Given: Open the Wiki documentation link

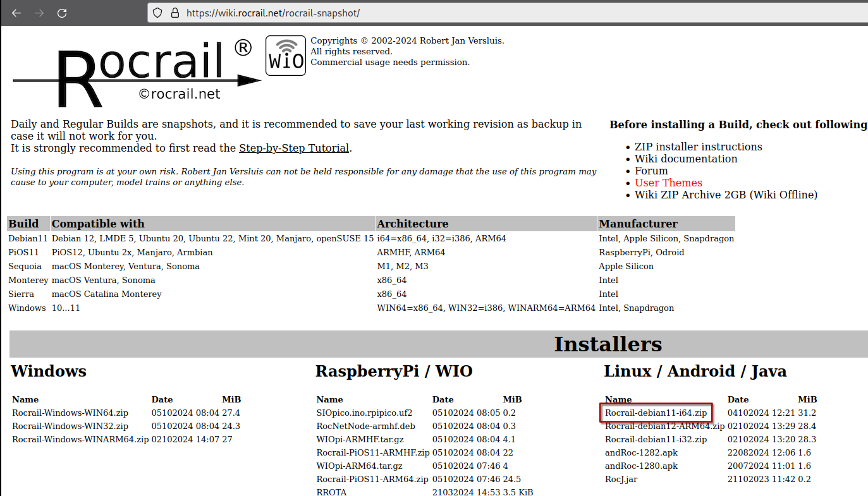Looking at the screenshot, I should (686, 159).
